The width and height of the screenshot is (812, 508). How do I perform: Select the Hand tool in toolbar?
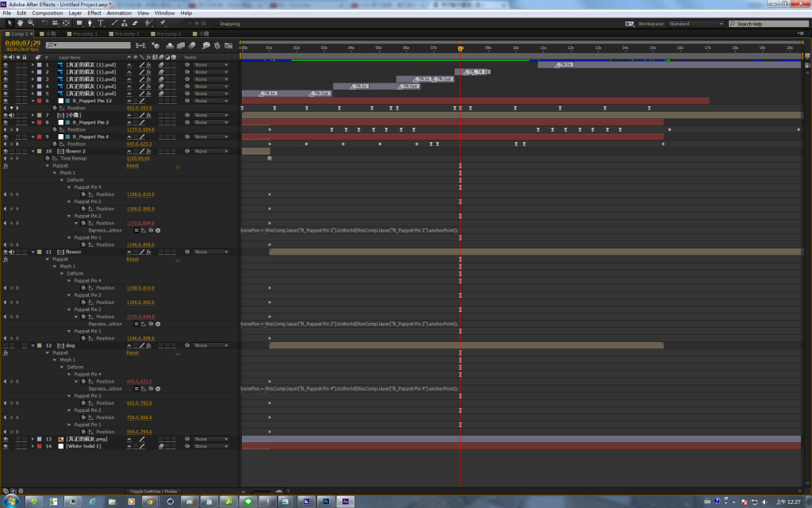[21, 24]
